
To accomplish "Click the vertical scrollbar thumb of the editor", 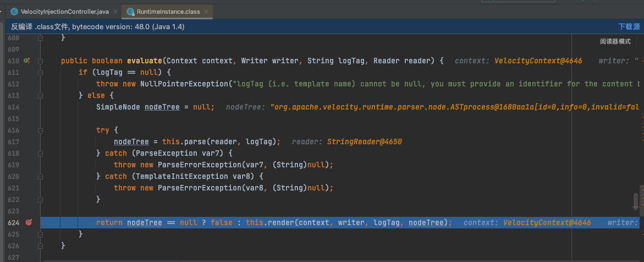I will (x=636, y=201).
